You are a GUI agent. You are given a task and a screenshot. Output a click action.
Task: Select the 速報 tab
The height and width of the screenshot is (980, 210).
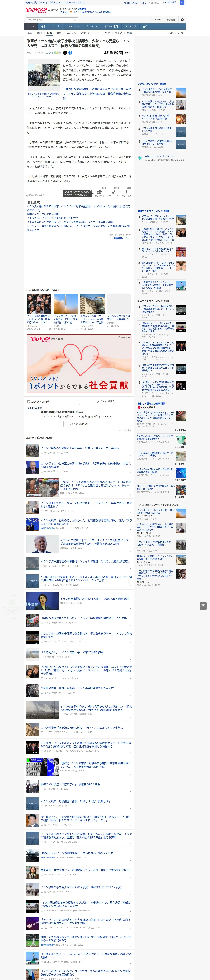click(43, 27)
